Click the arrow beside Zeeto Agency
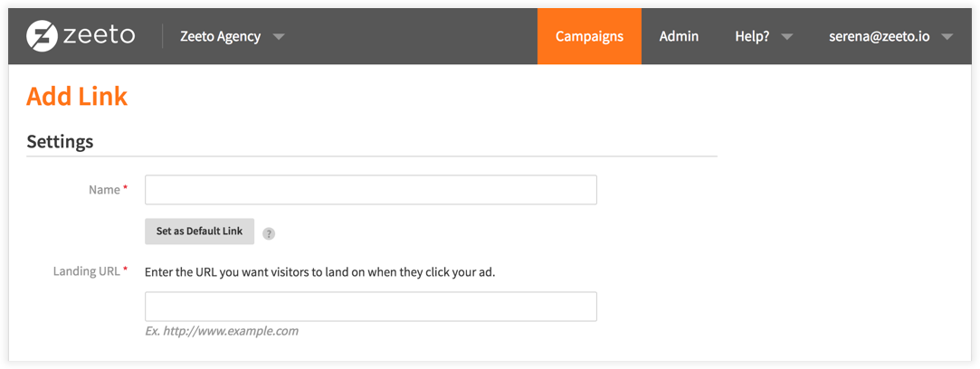 [x=279, y=37]
